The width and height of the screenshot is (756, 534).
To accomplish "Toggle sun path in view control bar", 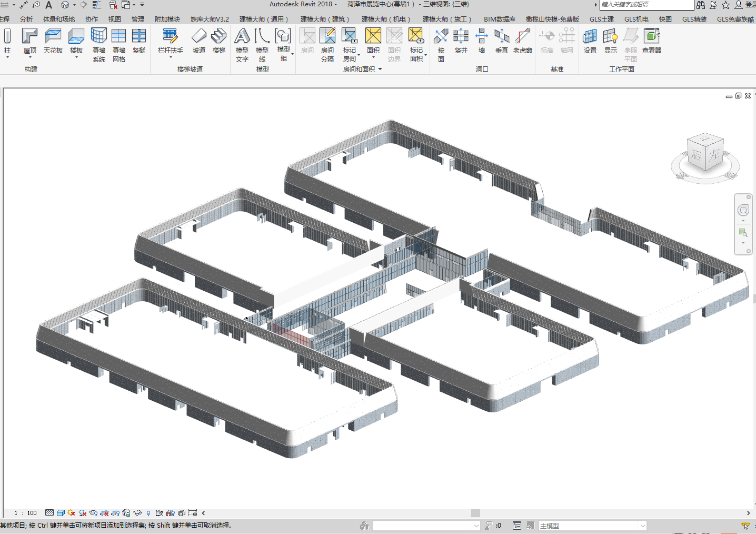I will (x=71, y=513).
